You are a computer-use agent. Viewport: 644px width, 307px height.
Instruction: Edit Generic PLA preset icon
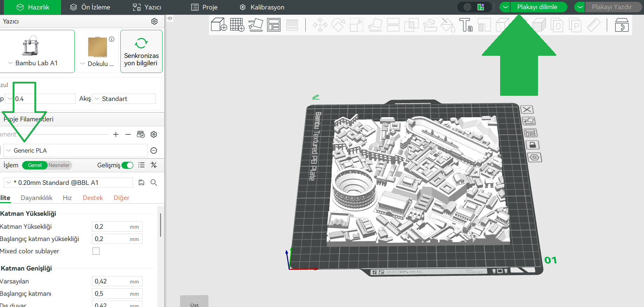pos(154,151)
